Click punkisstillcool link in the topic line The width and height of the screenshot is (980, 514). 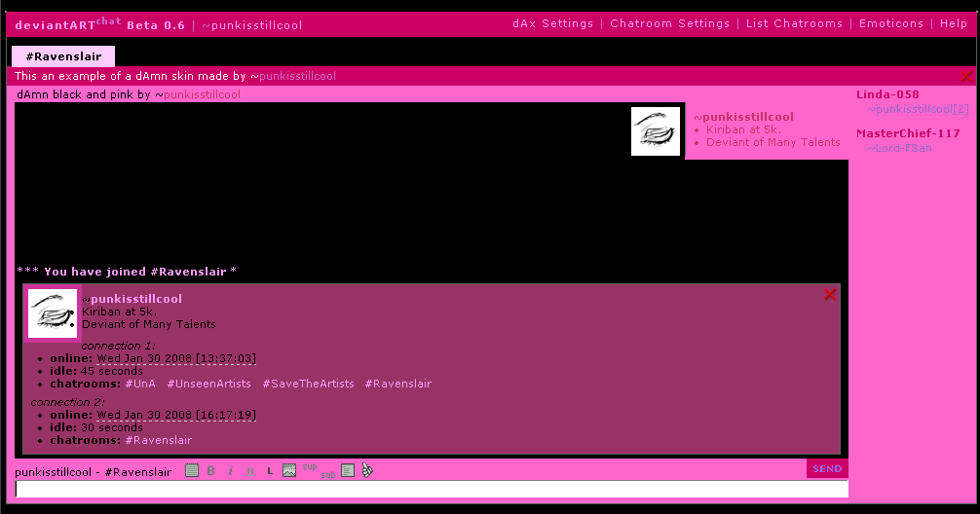tap(297, 76)
